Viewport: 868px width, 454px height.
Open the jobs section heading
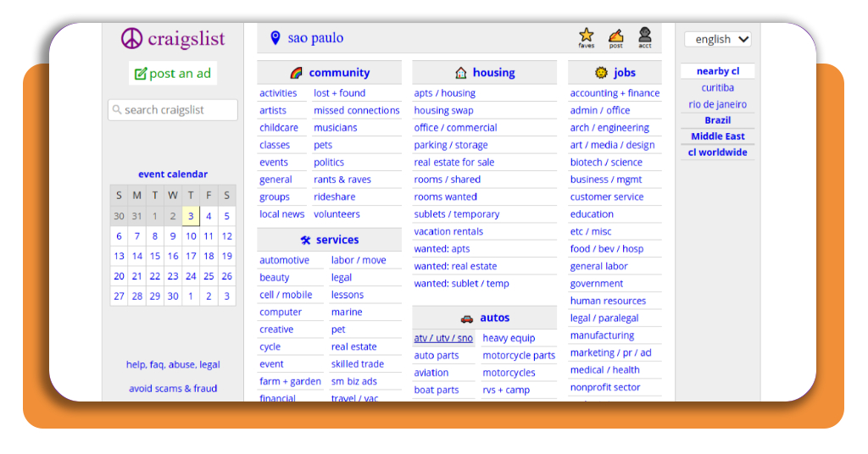(625, 73)
